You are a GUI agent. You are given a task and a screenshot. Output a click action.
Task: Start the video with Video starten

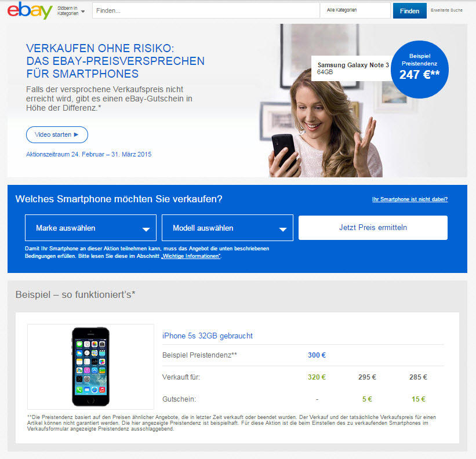57,134
